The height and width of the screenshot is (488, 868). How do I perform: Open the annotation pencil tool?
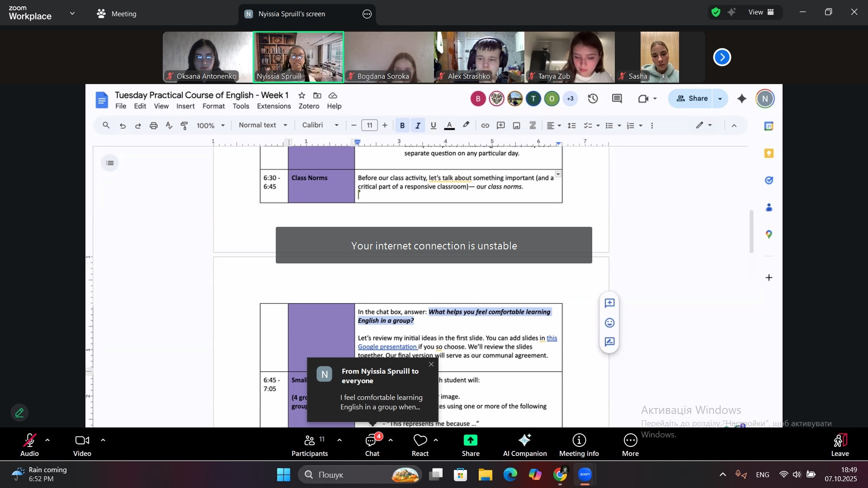(x=19, y=413)
